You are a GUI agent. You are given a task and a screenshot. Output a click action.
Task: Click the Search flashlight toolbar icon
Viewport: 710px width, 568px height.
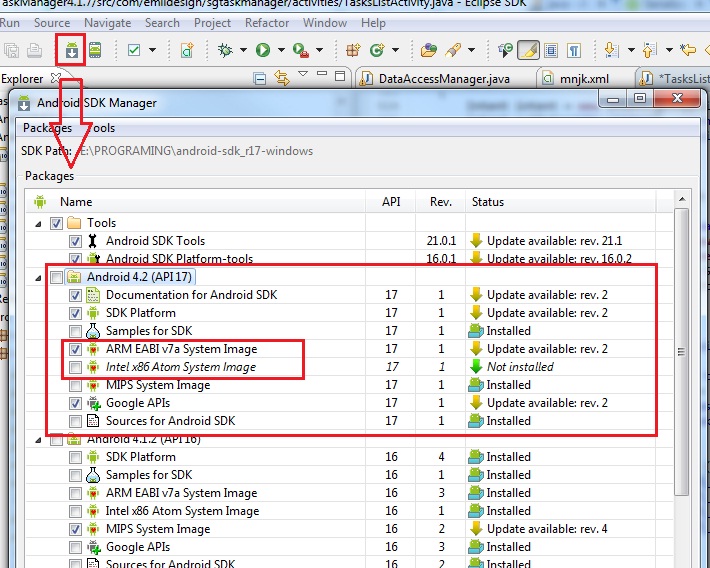coord(453,50)
